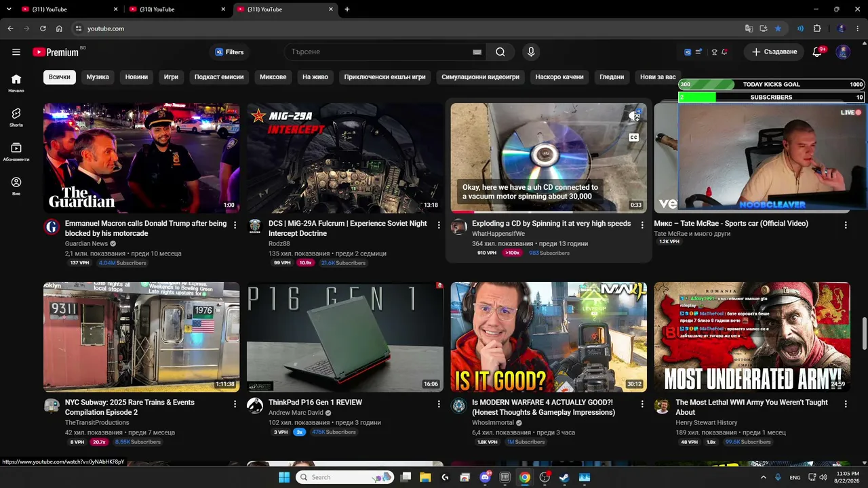Open the Modern Warfare 4 thumbnail

pyautogui.click(x=549, y=337)
